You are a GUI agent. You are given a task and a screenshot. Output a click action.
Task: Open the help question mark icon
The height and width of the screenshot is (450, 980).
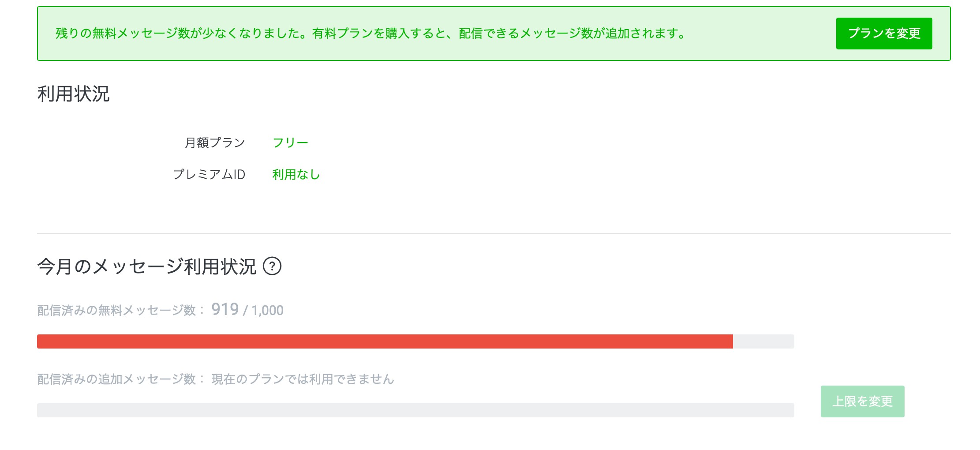(272, 266)
